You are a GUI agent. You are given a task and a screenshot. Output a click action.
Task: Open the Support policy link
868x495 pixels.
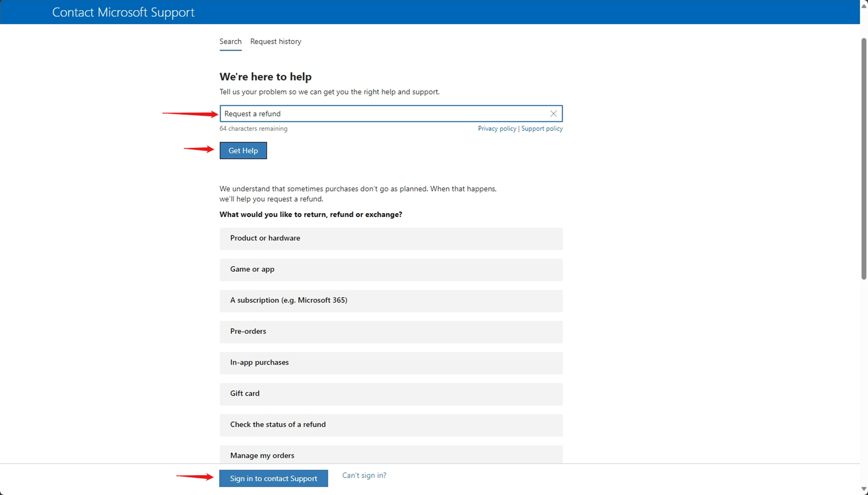coord(542,129)
